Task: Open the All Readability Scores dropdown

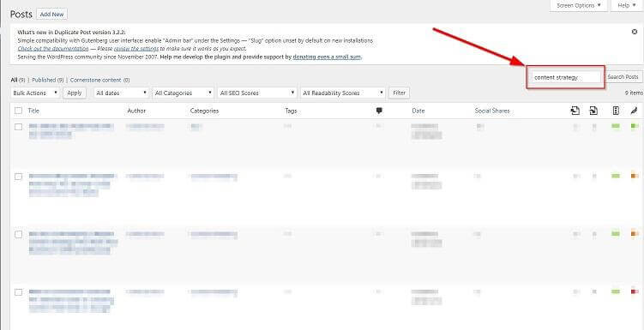Action: (x=343, y=93)
